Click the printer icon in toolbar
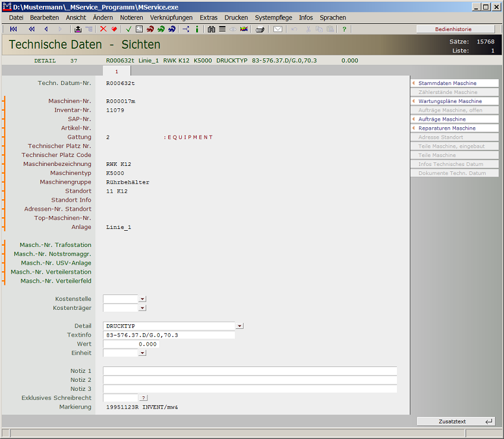 click(x=260, y=29)
